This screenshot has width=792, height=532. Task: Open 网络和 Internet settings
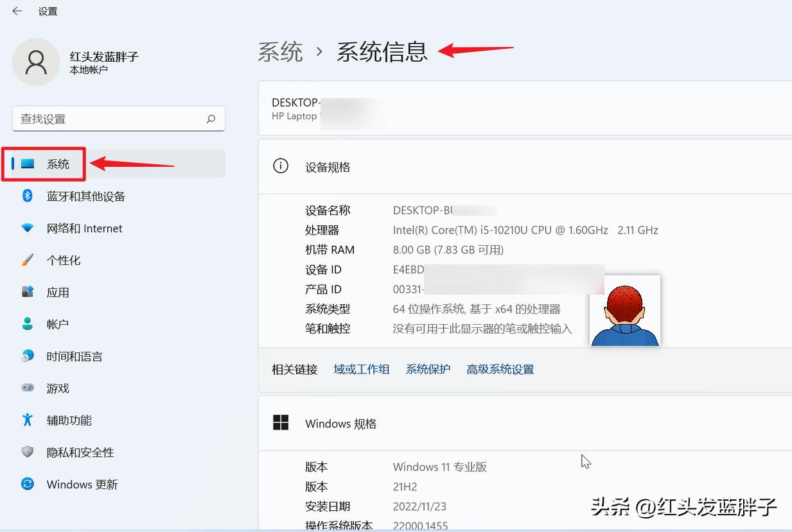click(x=85, y=228)
